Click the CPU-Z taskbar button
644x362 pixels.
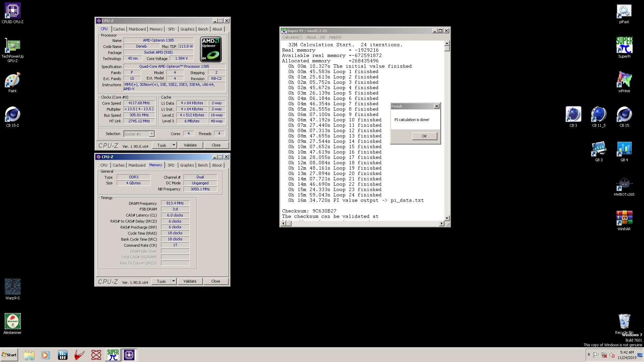(129, 355)
